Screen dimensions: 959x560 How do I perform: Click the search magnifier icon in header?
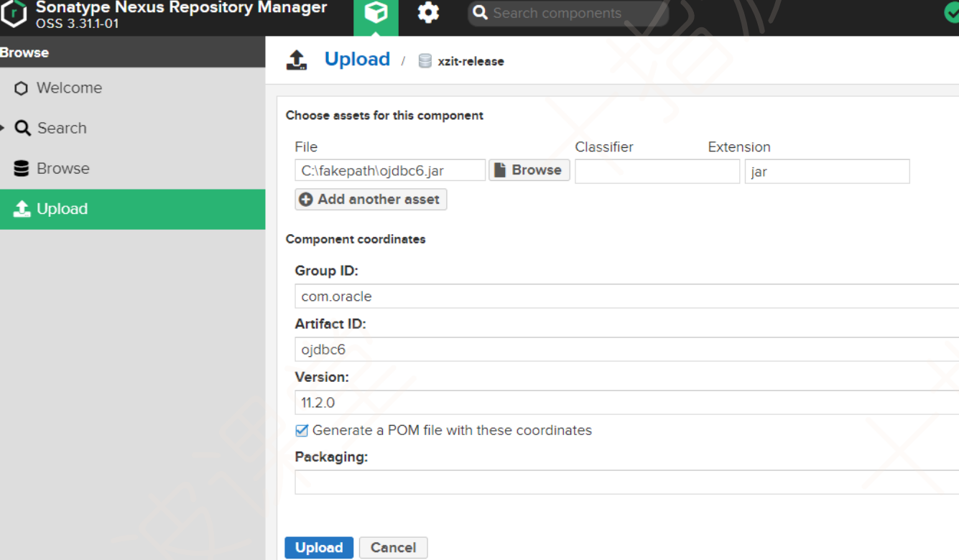coord(481,13)
